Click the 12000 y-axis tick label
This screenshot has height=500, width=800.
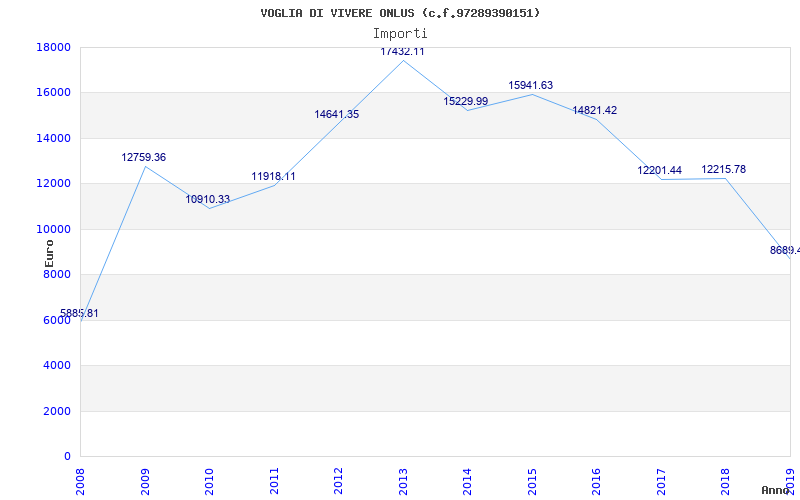click(54, 184)
